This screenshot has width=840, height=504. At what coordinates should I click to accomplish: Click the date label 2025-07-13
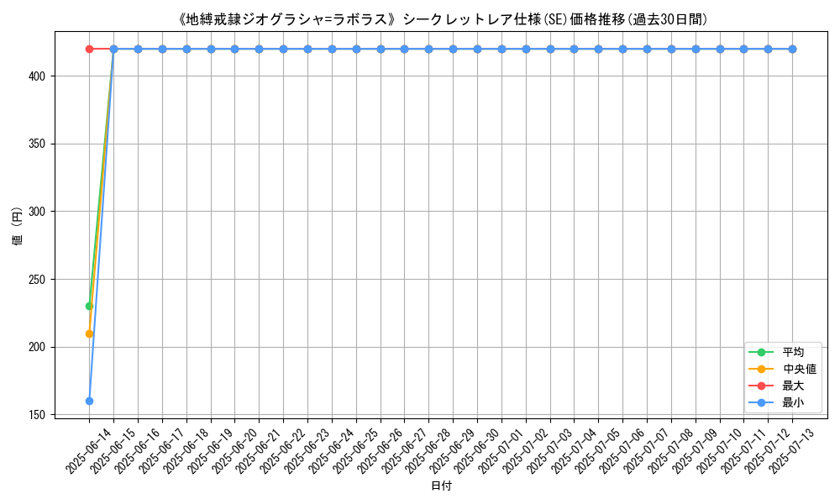coord(791,452)
